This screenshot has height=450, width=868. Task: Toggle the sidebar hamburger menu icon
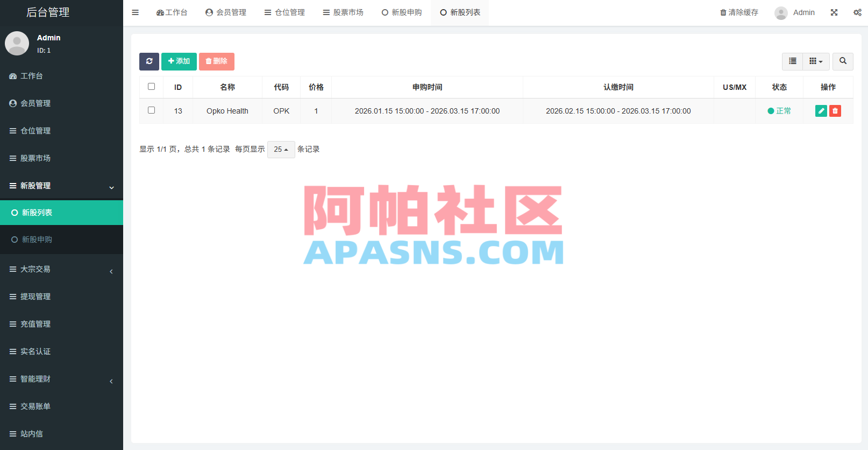pos(135,12)
